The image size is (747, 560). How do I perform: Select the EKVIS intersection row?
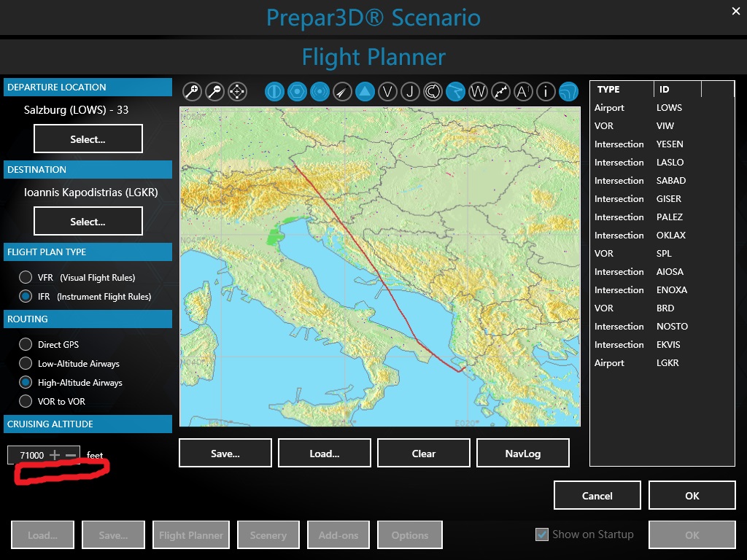click(662, 344)
